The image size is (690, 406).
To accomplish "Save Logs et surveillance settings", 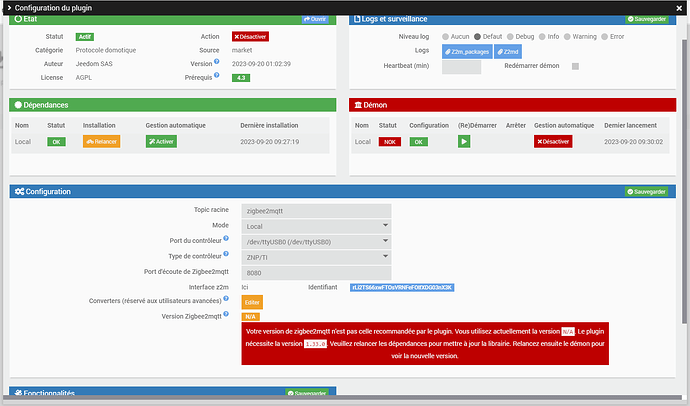I will pos(646,19).
